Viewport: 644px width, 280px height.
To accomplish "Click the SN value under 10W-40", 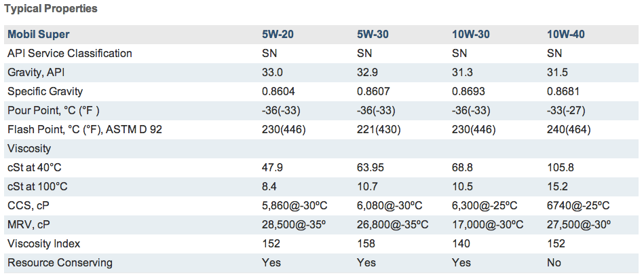I will tap(554, 54).
